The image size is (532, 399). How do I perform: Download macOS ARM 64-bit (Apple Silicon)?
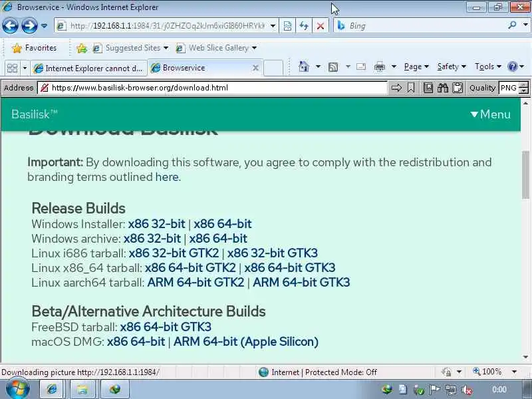point(246,341)
